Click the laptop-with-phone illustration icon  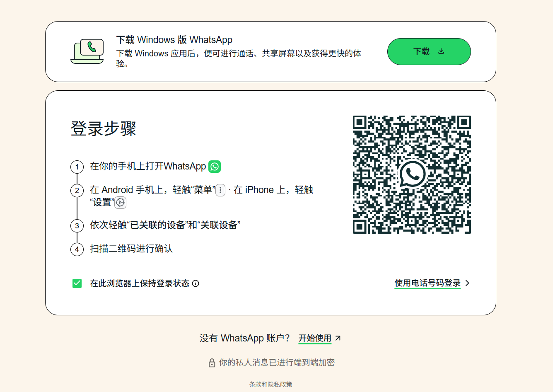click(x=87, y=51)
